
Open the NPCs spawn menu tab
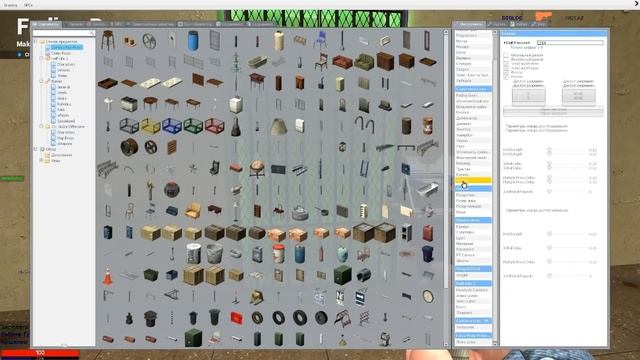point(117,24)
